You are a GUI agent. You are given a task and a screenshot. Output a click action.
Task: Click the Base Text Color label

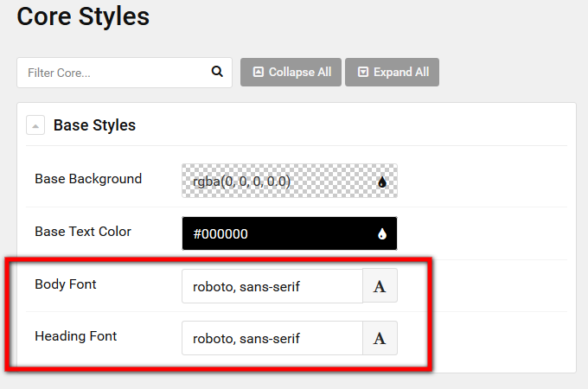tap(83, 232)
